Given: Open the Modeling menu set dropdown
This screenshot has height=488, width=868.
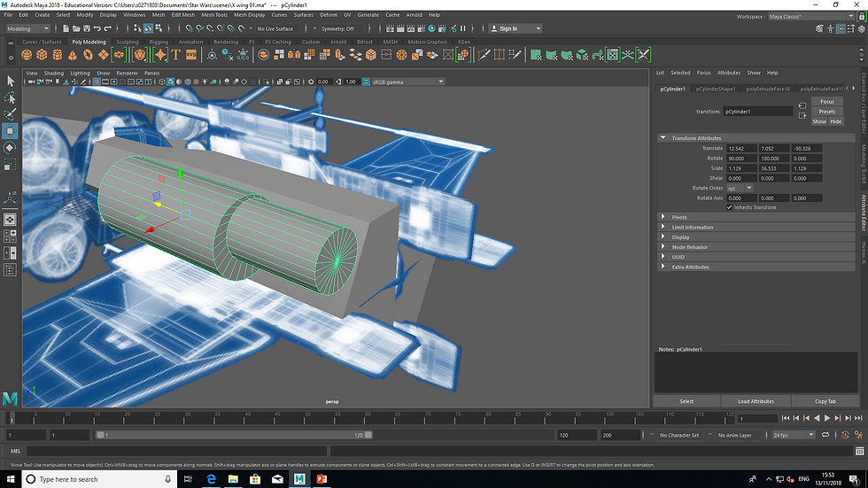Looking at the screenshot, I should click(x=28, y=28).
